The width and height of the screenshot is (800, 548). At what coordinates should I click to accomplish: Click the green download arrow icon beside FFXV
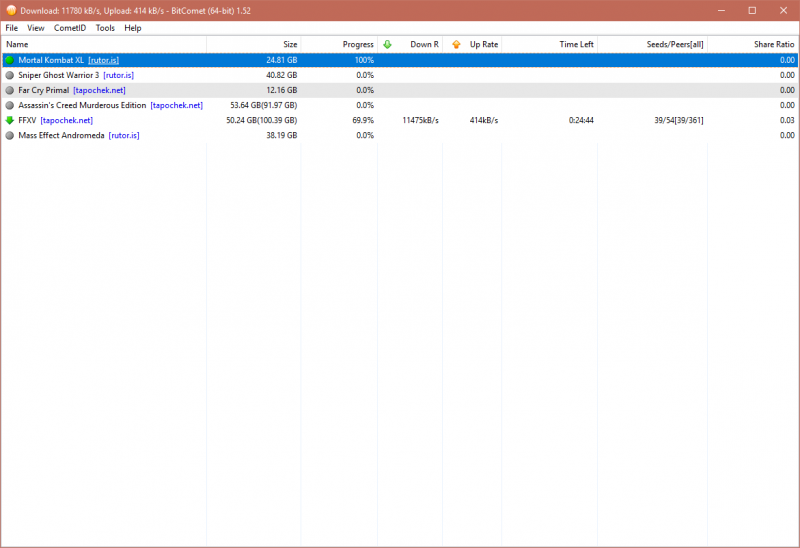point(10,120)
